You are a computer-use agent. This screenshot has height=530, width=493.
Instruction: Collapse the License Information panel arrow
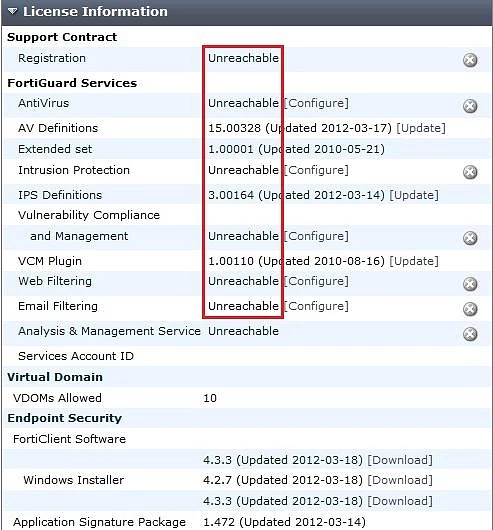point(13,11)
